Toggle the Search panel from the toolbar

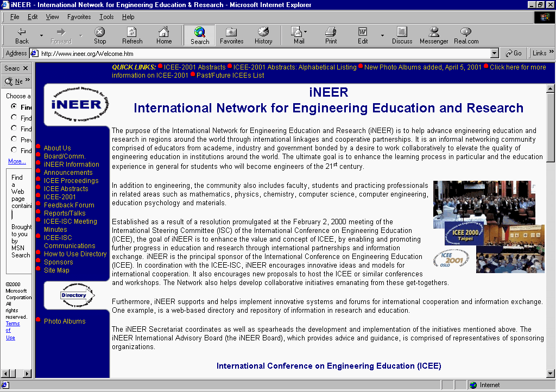[200, 35]
